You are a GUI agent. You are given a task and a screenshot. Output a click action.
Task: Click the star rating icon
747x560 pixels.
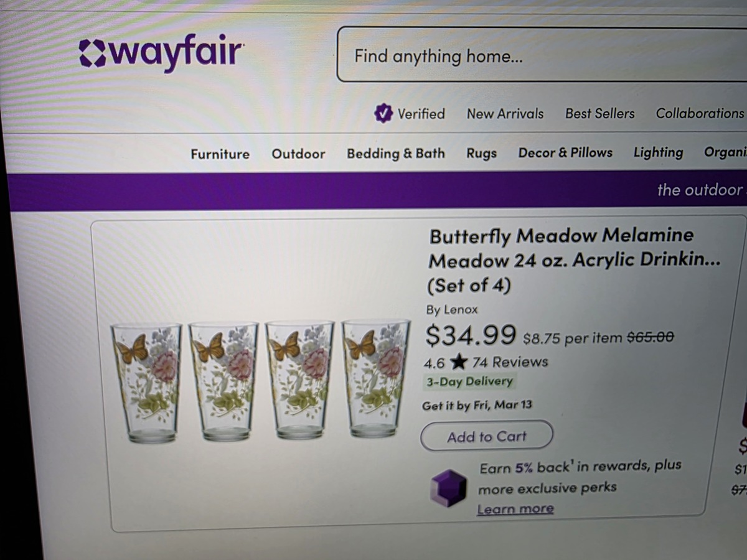tap(459, 362)
